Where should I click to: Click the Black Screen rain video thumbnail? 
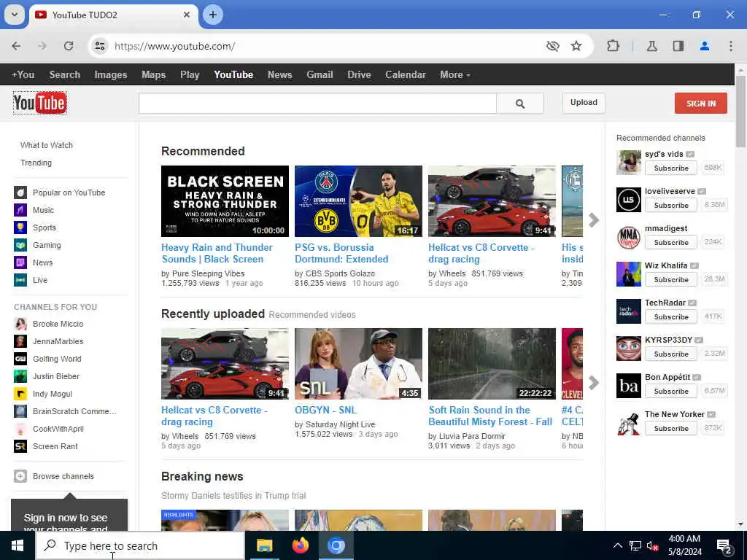[225, 201]
